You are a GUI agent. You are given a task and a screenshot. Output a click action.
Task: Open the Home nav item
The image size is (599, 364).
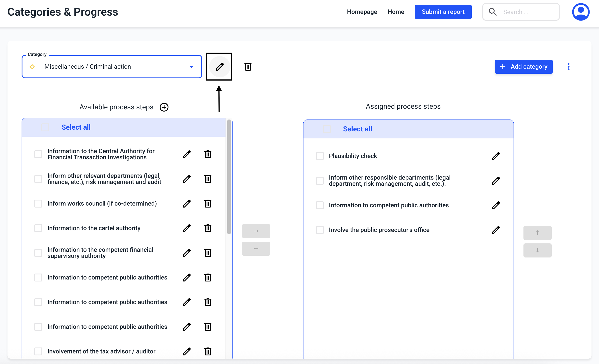click(396, 12)
